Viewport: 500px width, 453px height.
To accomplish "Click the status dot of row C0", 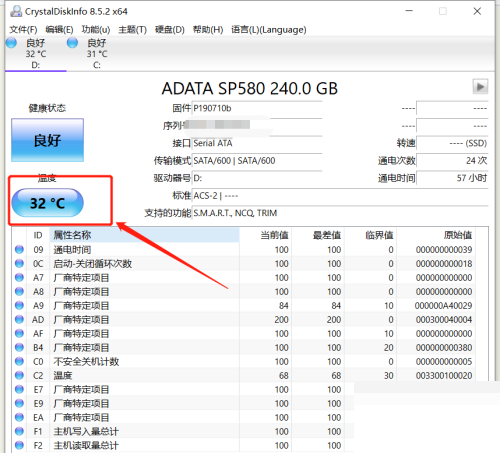I will (19, 361).
